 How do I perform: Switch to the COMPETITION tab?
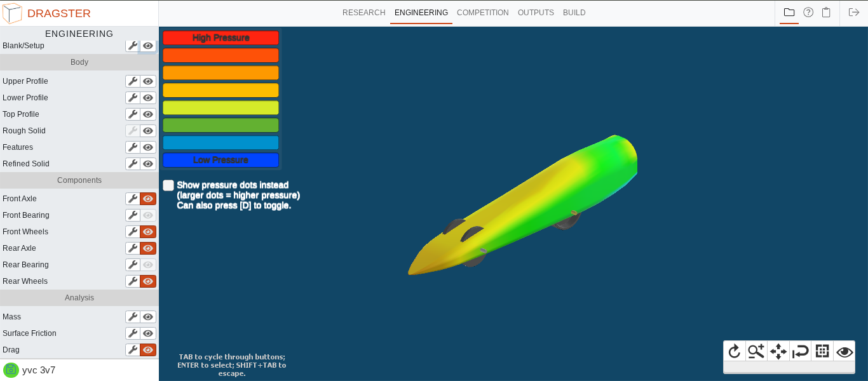(x=483, y=13)
